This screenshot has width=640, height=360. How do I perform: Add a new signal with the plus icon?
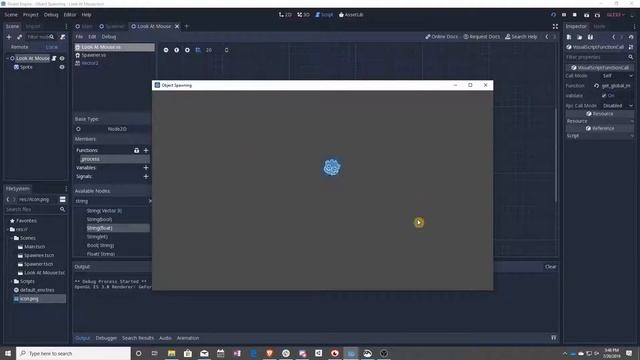(x=146, y=176)
